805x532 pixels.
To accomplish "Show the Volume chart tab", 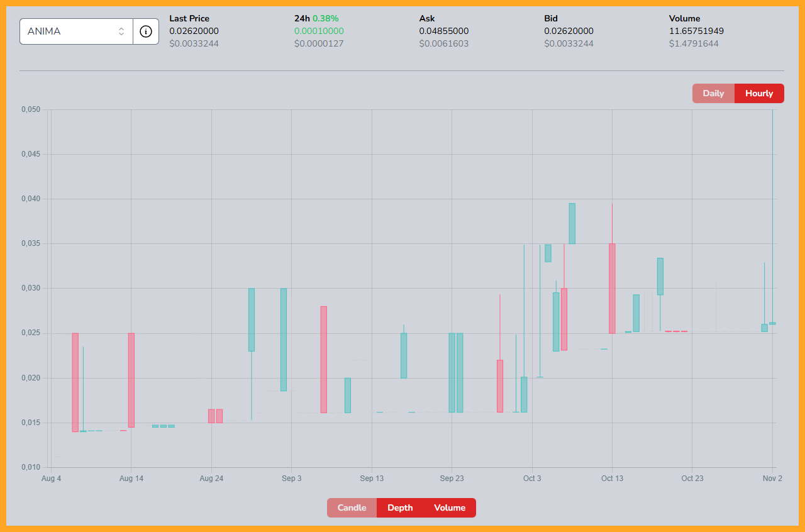I will [x=450, y=507].
